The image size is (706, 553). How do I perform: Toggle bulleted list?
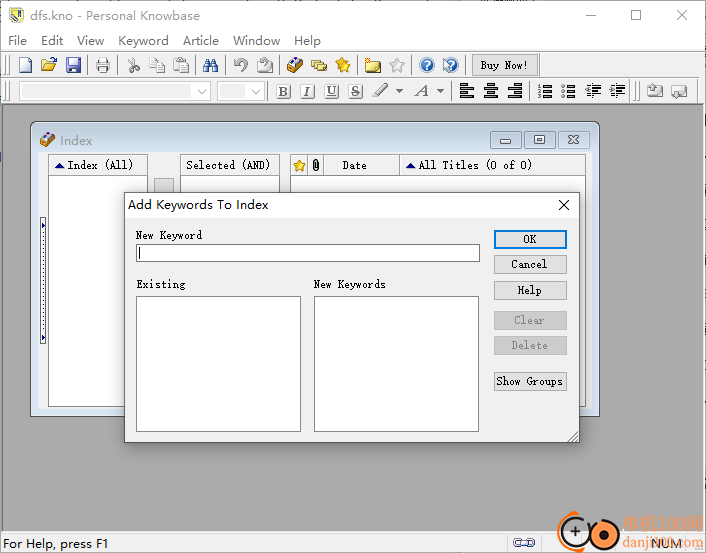[569, 91]
